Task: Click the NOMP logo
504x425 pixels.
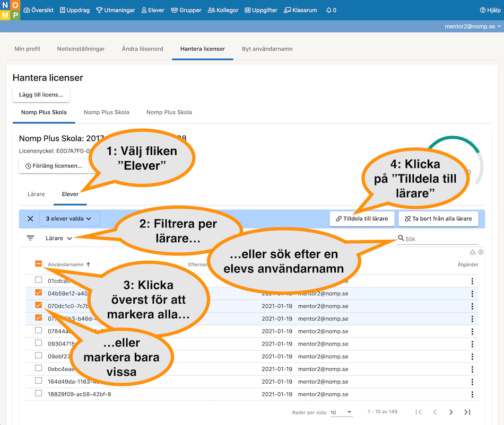Action: (10, 10)
